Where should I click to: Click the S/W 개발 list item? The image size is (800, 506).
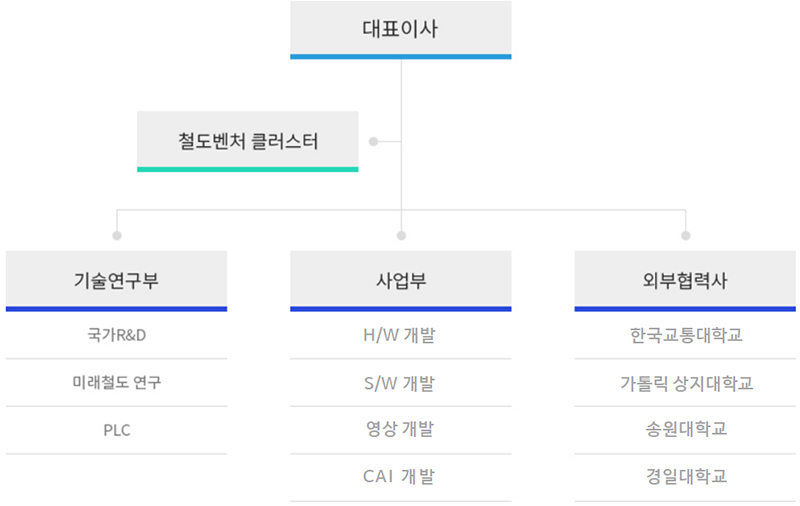(x=400, y=383)
